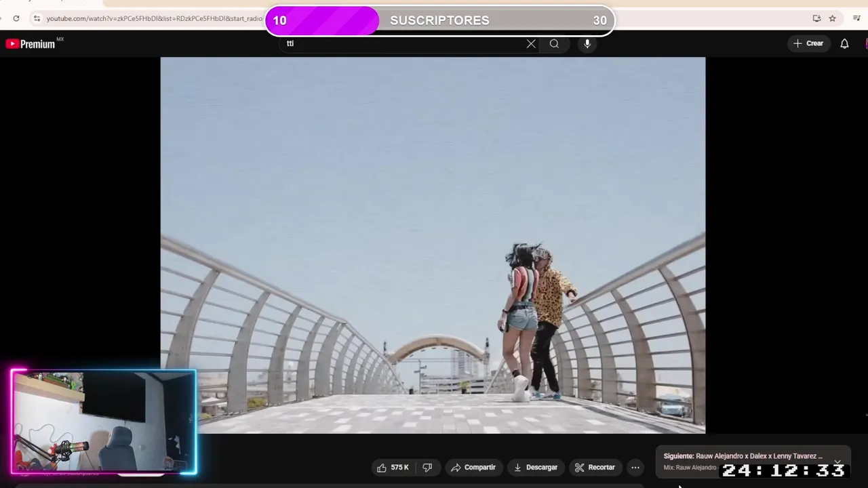Like the video showing 575 K
This screenshot has height=488, width=868.
click(x=393, y=468)
